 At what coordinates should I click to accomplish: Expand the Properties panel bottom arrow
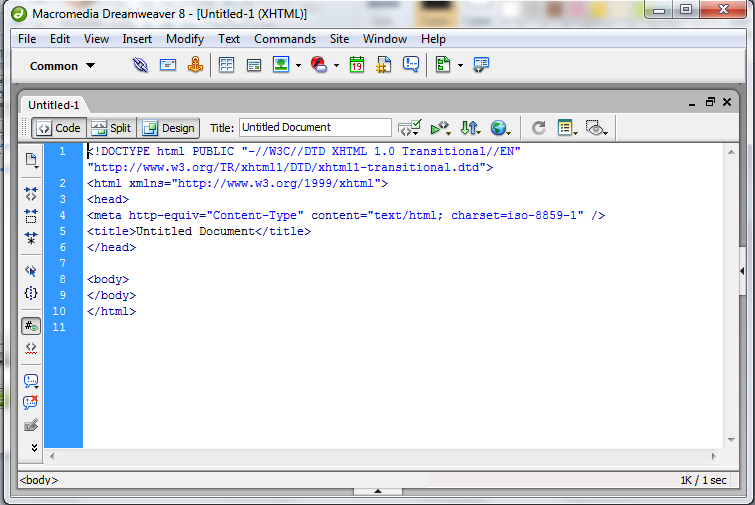tap(378, 492)
